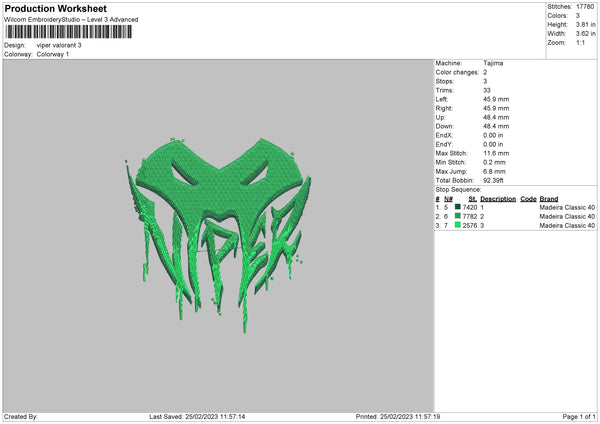The width and height of the screenshot is (600, 424).
Task: Click the Max Stitch value 11.6 mm
Action: 496,153
